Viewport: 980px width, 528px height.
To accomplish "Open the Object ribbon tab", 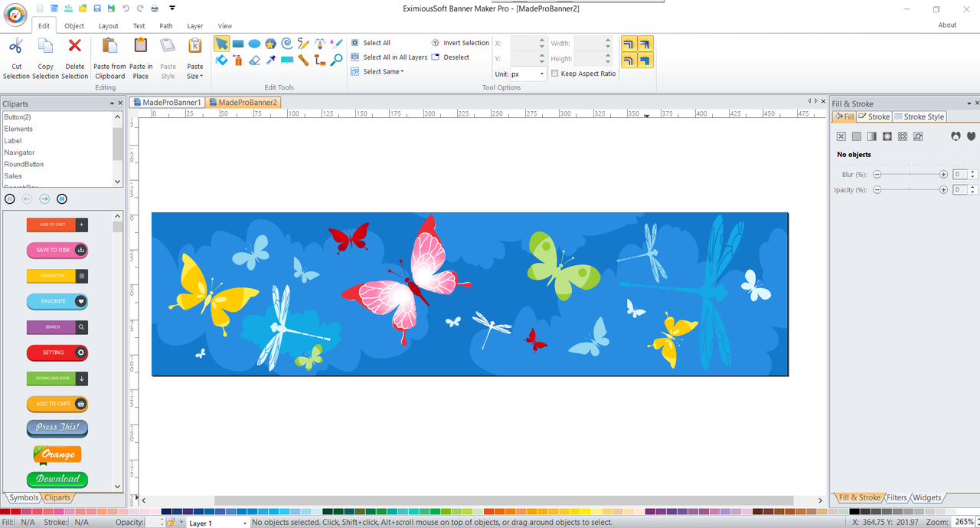I will 74,25.
